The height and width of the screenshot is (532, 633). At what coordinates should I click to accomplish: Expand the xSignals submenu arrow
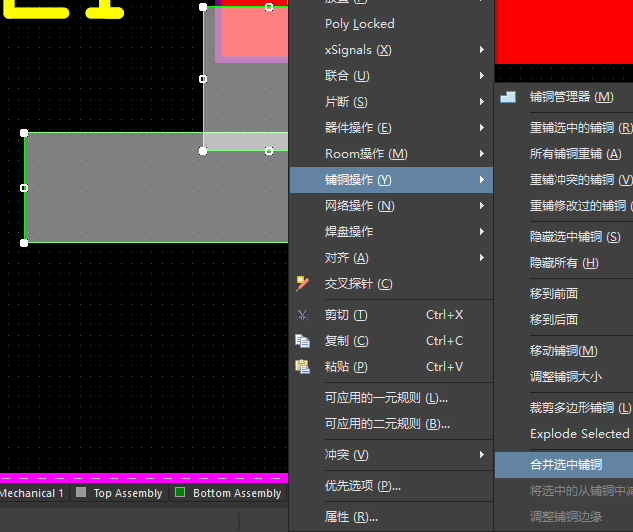(482, 50)
